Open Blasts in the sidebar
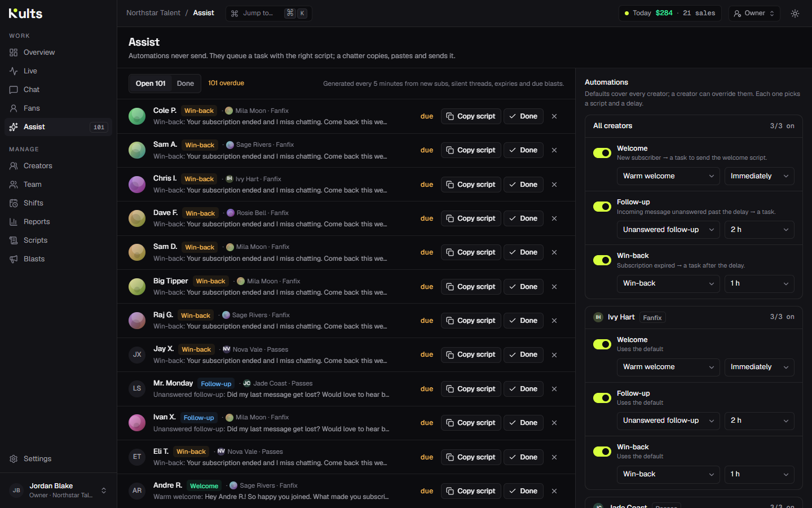Image resolution: width=812 pixels, height=508 pixels. tap(58, 259)
